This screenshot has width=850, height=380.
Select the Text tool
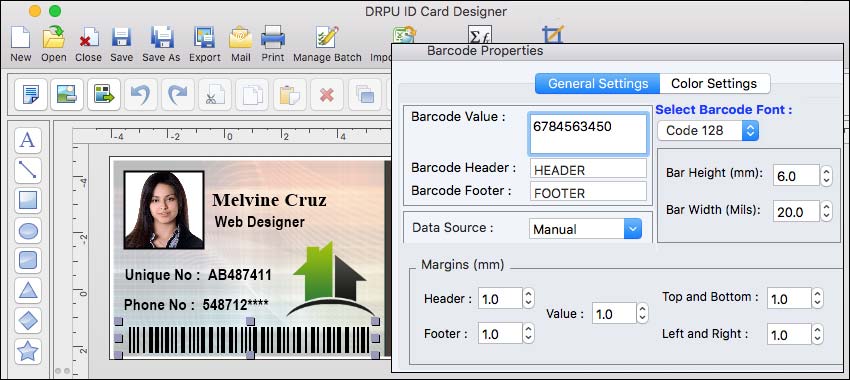point(28,140)
